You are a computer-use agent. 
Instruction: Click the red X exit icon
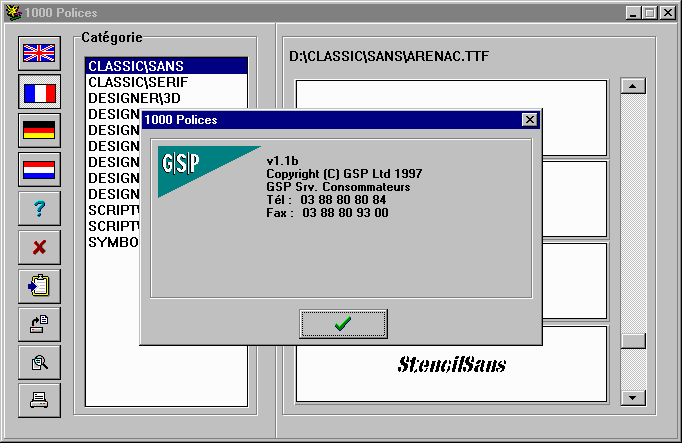[x=39, y=246]
